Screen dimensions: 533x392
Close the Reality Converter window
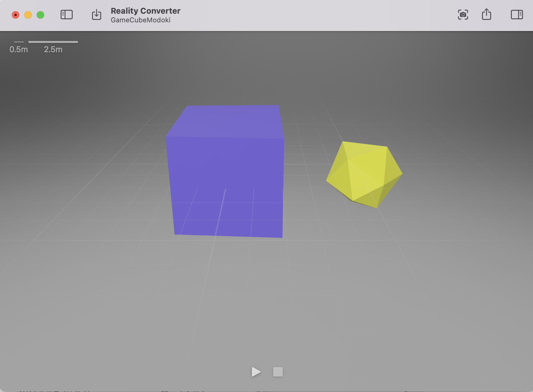[16, 15]
